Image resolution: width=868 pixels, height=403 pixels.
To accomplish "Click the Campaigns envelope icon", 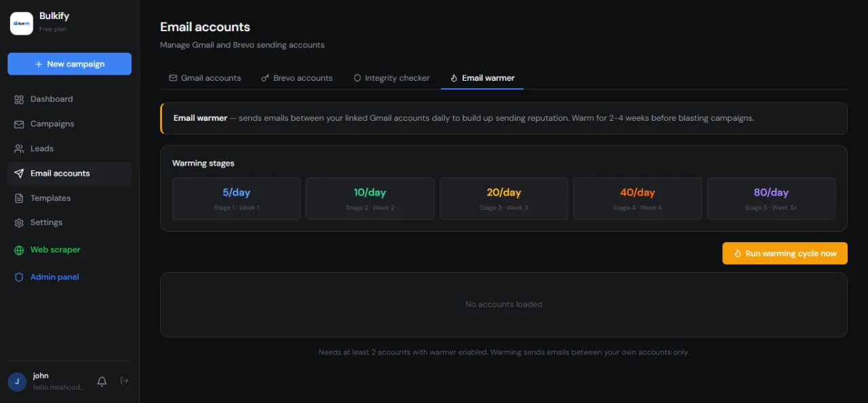I will [x=19, y=124].
